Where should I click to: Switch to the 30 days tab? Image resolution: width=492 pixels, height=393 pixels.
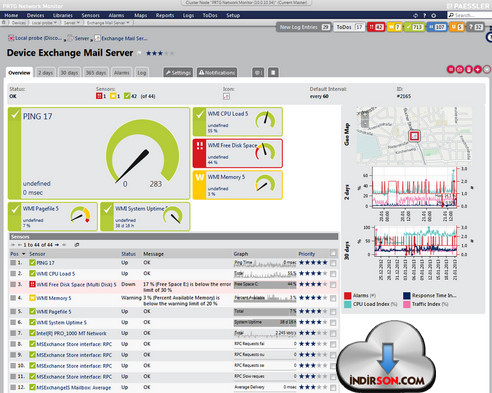coord(69,73)
